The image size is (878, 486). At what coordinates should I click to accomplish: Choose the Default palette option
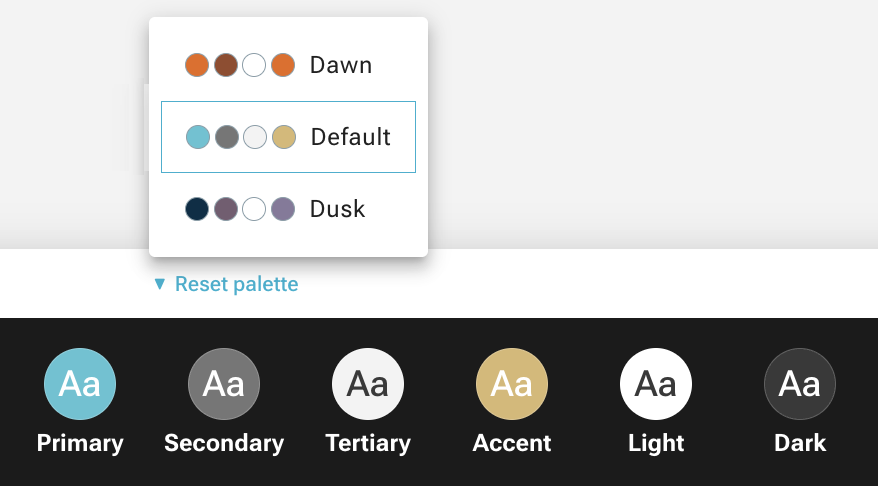pyautogui.click(x=288, y=137)
